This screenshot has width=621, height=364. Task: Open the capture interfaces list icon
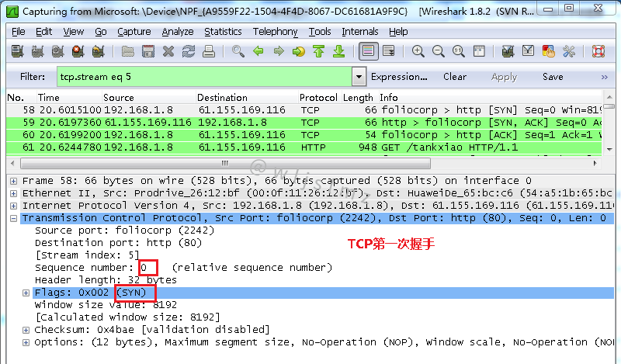point(17,51)
